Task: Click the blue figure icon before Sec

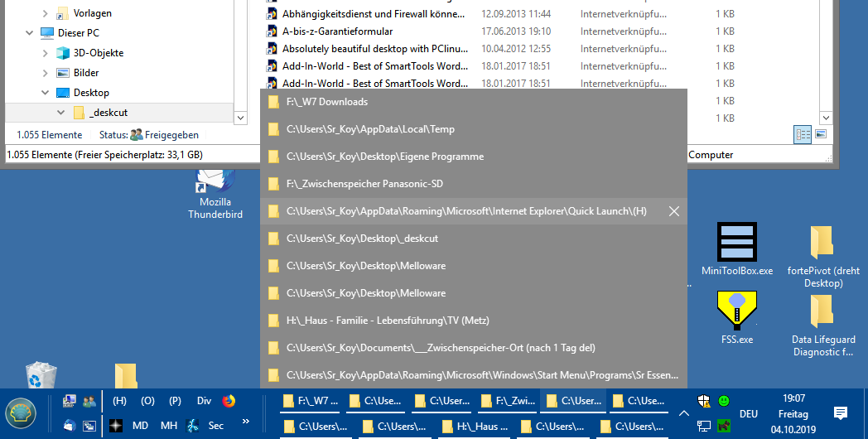Action: [193, 426]
